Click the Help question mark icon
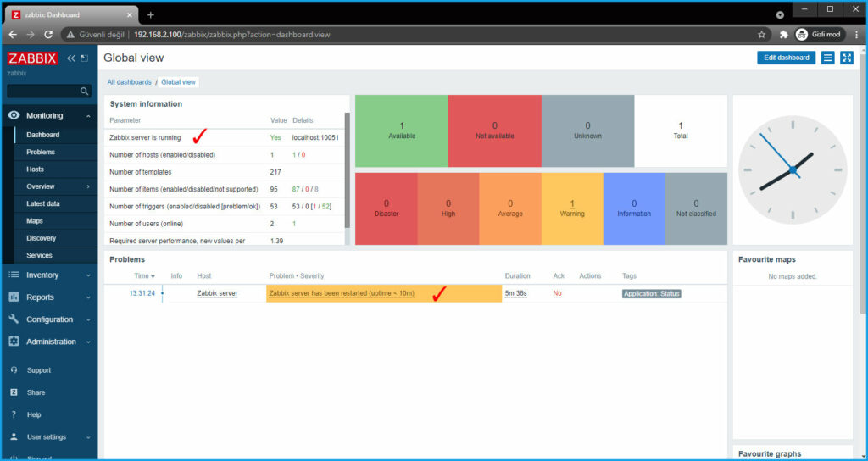868x461 pixels. pyautogui.click(x=14, y=414)
